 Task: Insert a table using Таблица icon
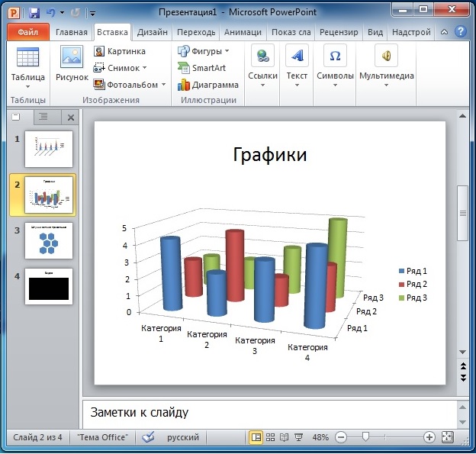pos(27,57)
